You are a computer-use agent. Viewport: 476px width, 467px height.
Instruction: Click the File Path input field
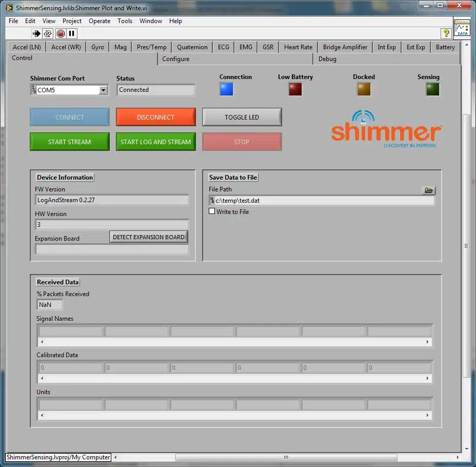tap(322, 201)
